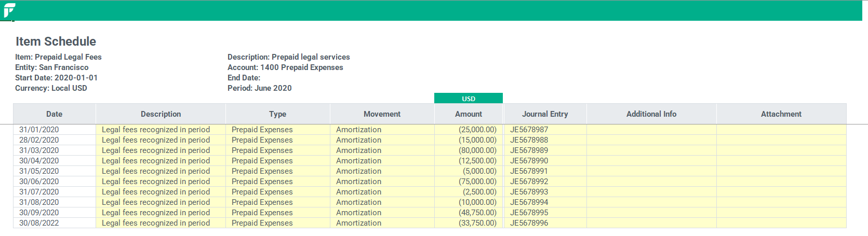Click Additional Info cell for JE5678990 row

[651, 161]
